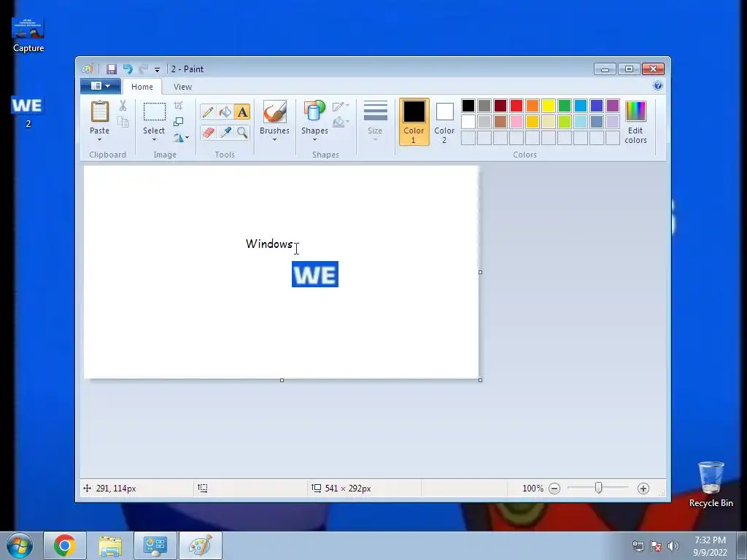This screenshot has height=560, width=747.
Task: Open Windows Explorer folder from the taskbar
Action: click(x=110, y=545)
